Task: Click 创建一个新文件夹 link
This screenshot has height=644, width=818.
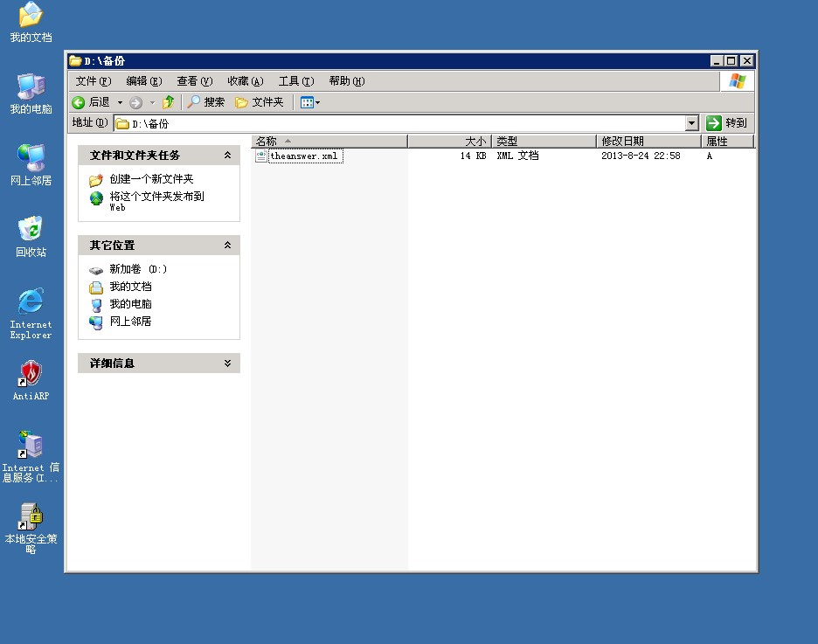Action: [151, 179]
